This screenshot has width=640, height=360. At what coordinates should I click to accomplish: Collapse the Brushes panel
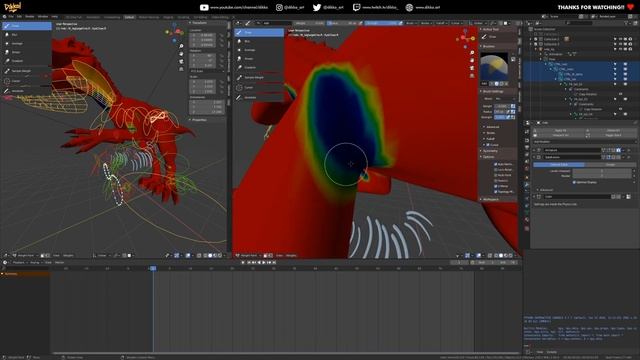tap(489, 46)
